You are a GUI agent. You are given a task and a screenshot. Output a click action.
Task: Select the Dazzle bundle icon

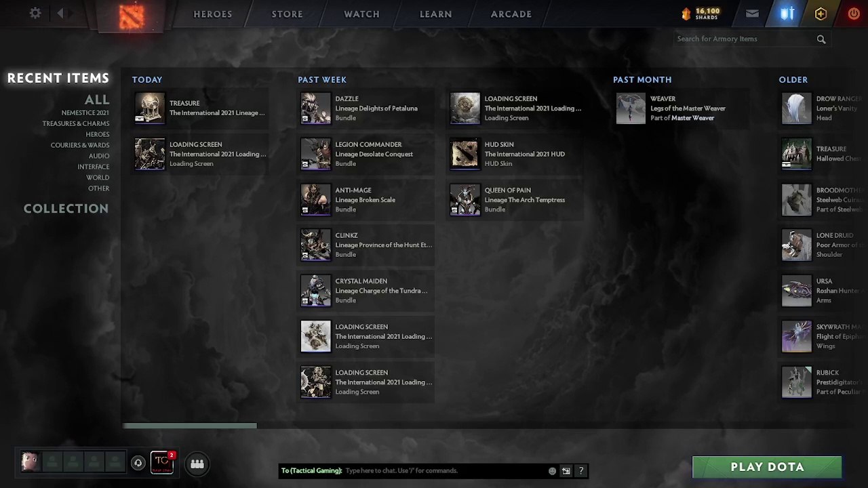(316, 108)
